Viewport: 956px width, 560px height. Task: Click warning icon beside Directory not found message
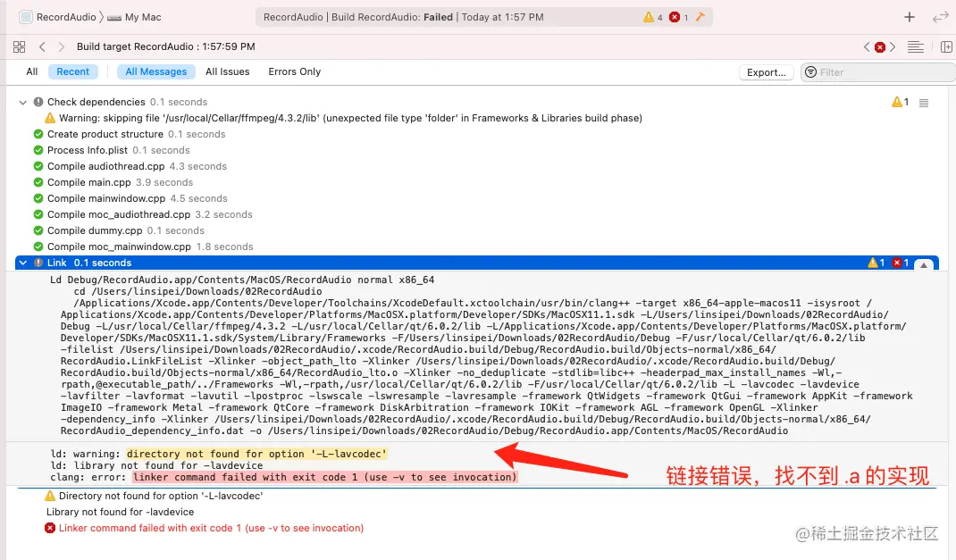[x=50, y=496]
